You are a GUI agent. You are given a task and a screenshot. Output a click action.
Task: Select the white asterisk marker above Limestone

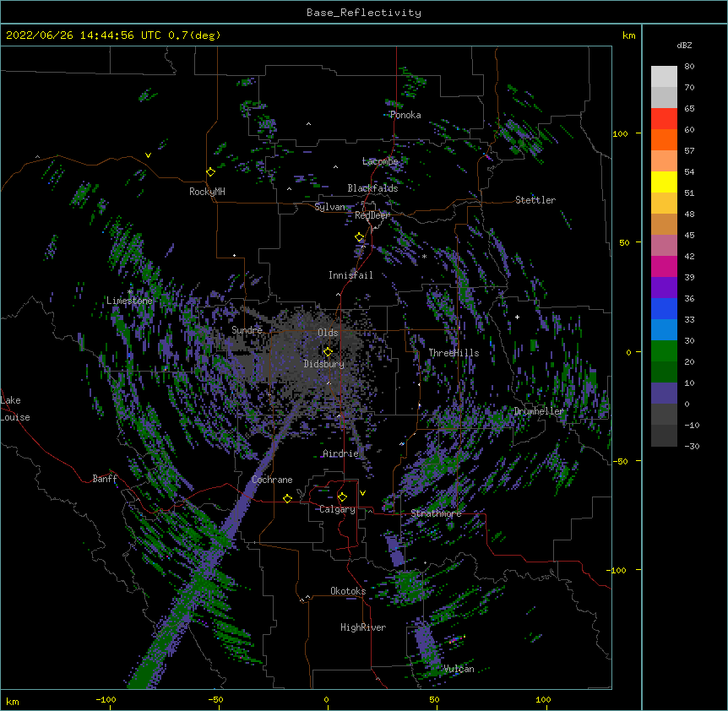130,291
